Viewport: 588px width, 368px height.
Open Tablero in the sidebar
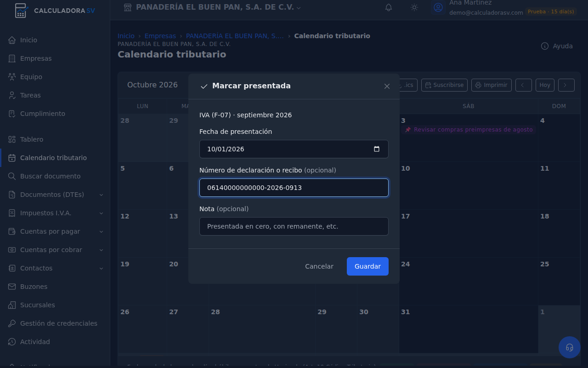(55, 139)
